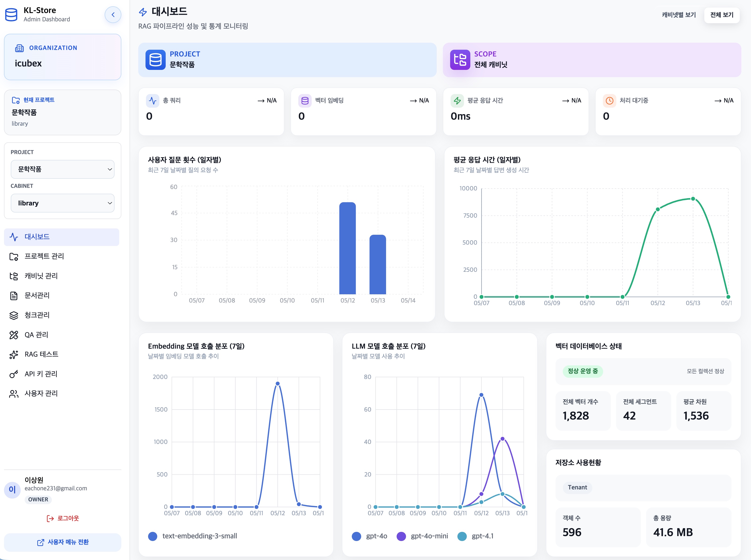
Task: Click the 사용자 관리 users icon
Action: (14, 394)
